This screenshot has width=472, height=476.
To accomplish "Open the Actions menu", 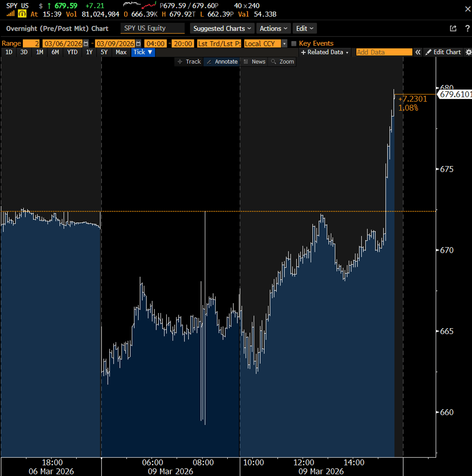I will (x=273, y=28).
